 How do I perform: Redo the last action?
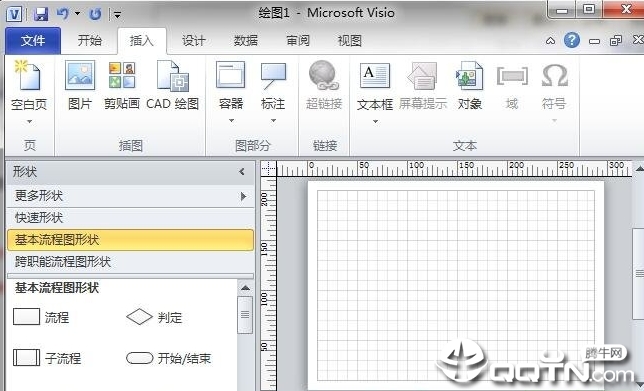coord(95,15)
